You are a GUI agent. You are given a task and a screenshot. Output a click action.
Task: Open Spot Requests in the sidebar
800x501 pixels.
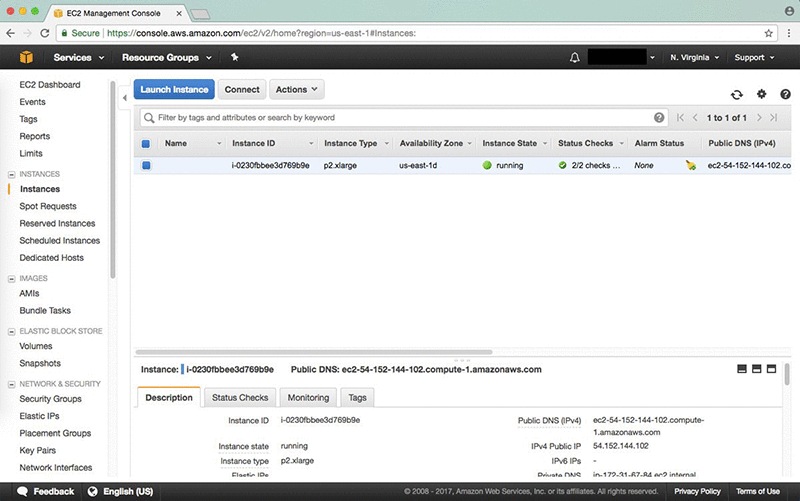(48, 206)
